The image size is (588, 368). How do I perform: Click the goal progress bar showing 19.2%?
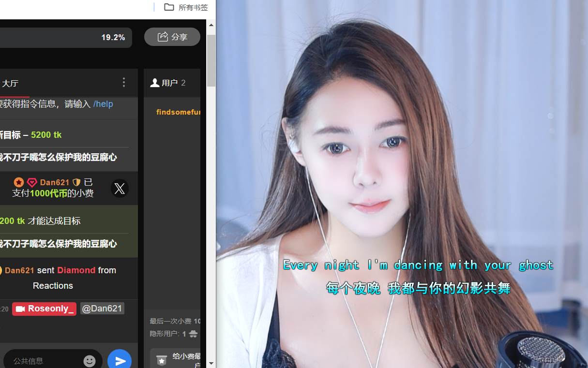pos(63,38)
